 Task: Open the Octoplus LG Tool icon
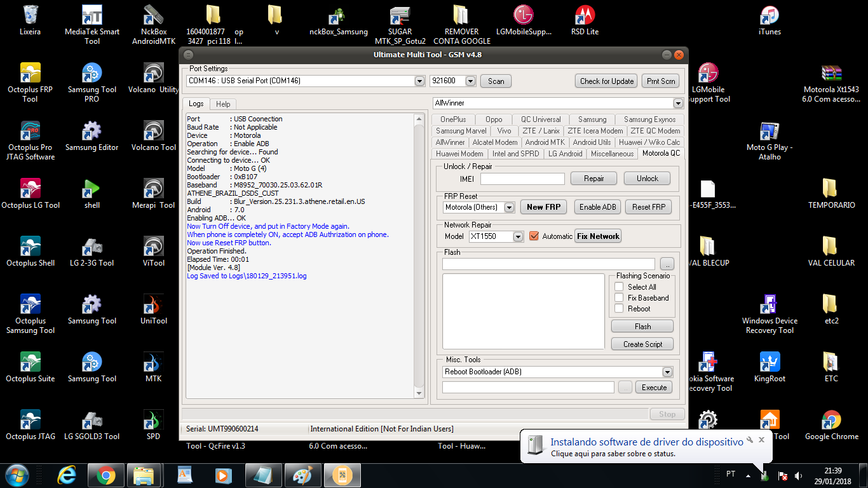click(x=30, y=194)
